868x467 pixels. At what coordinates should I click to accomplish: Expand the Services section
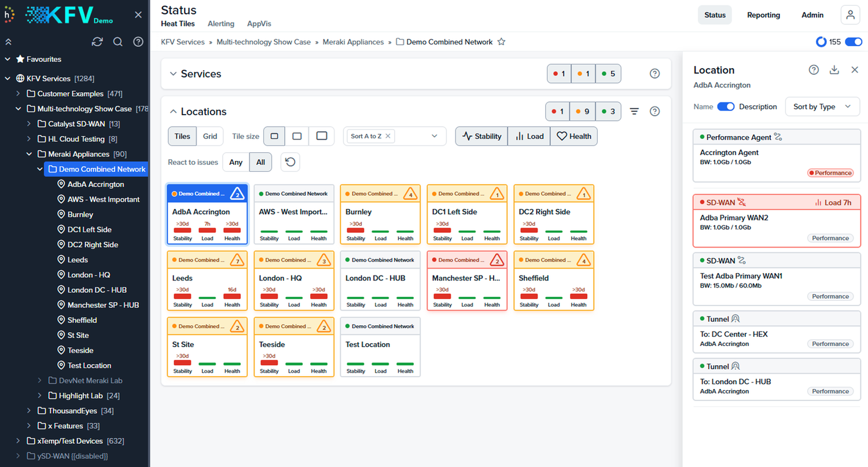pos(172,73)
